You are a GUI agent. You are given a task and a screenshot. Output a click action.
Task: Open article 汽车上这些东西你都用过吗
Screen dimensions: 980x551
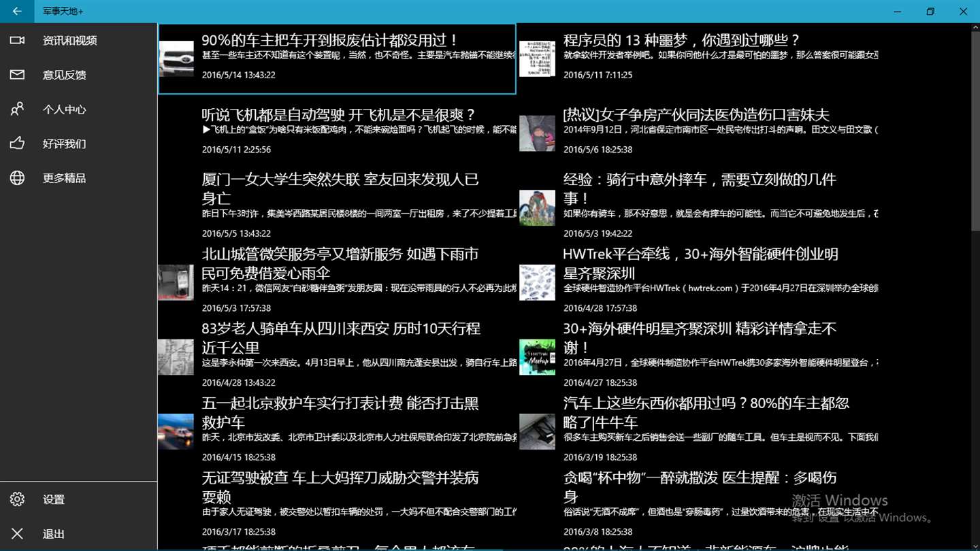(x=698, y=431)
